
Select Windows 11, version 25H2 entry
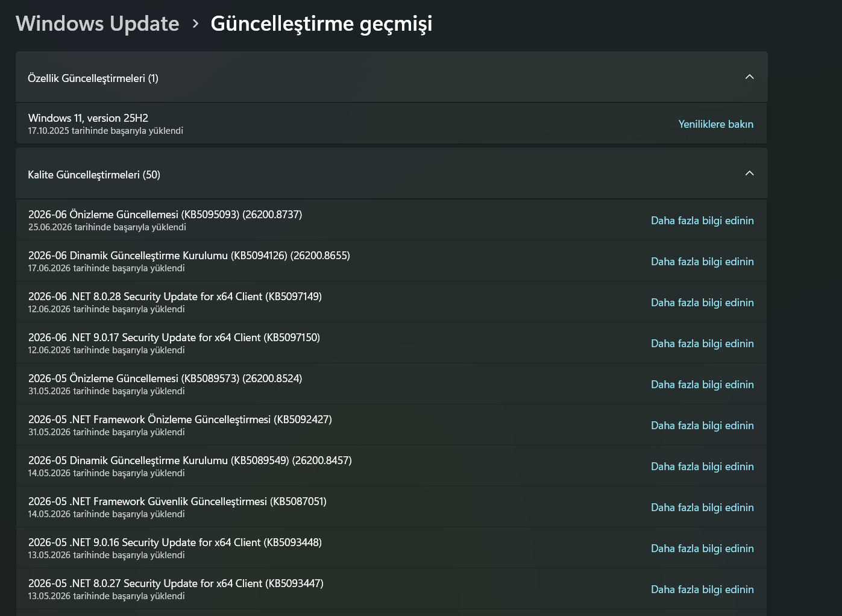pos(392,124)
